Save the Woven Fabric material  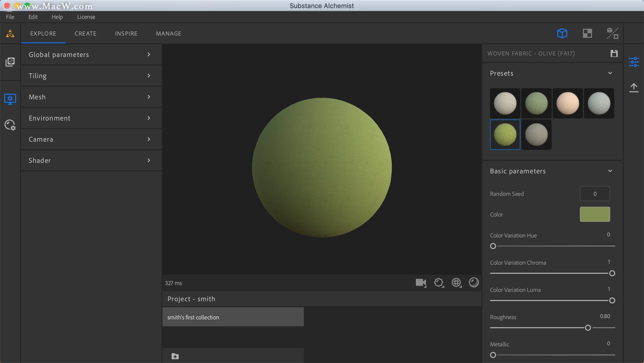[614, 53]
